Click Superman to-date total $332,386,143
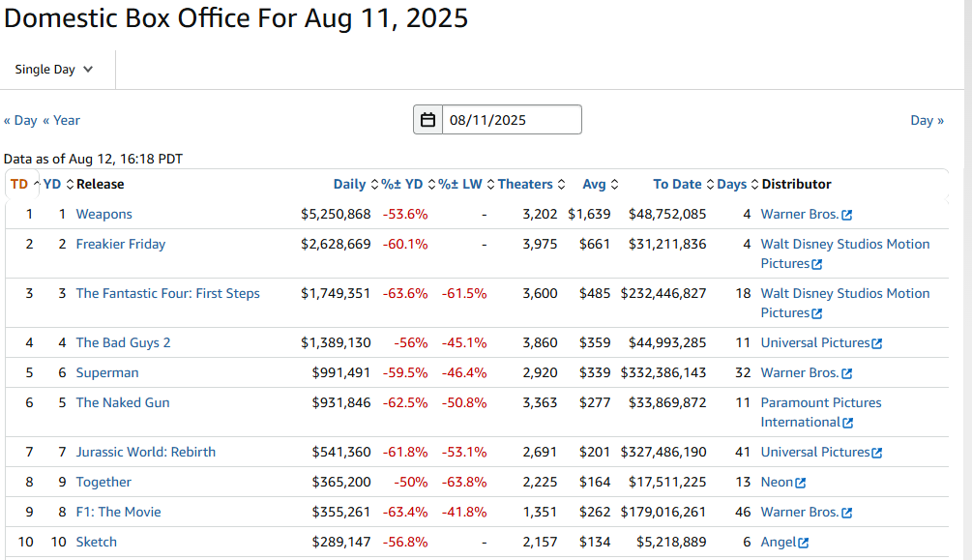This screenshot has height=560, width=972. pos(663,372)
